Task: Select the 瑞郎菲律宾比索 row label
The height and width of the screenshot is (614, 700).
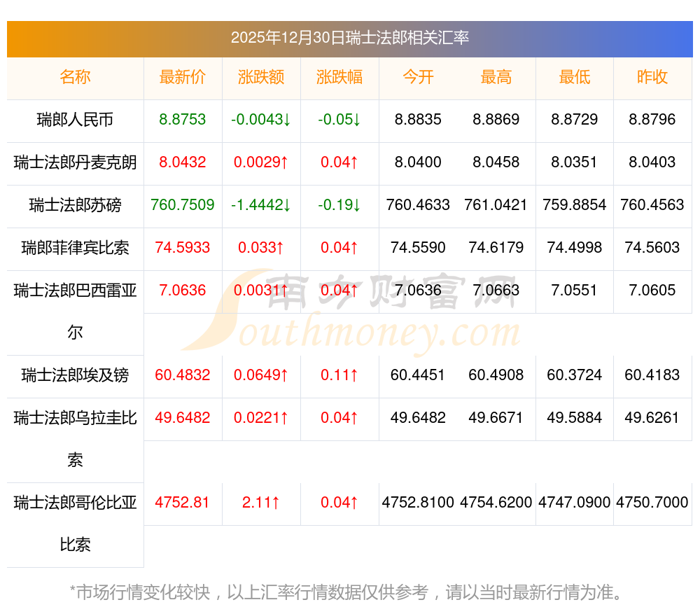Action: click(75, 248)
